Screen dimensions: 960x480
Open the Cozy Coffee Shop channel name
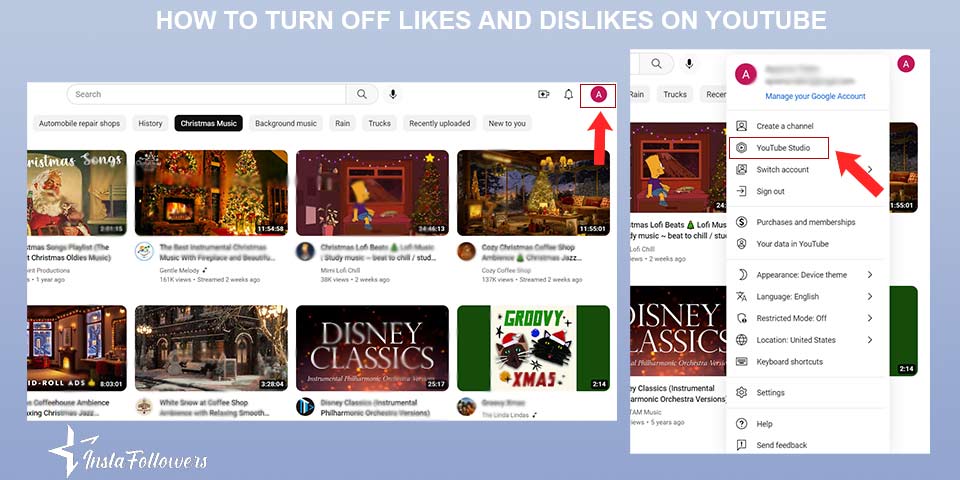point(506,270)
